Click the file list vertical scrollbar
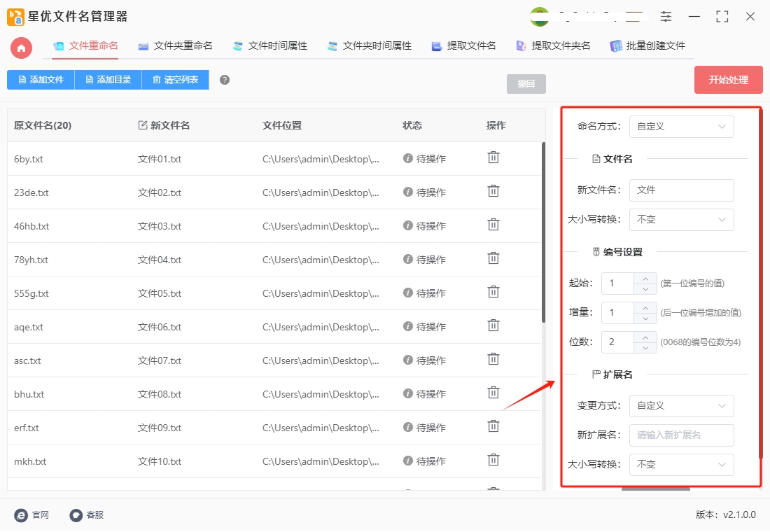This screenshot has width=770, height=532. 543,232
